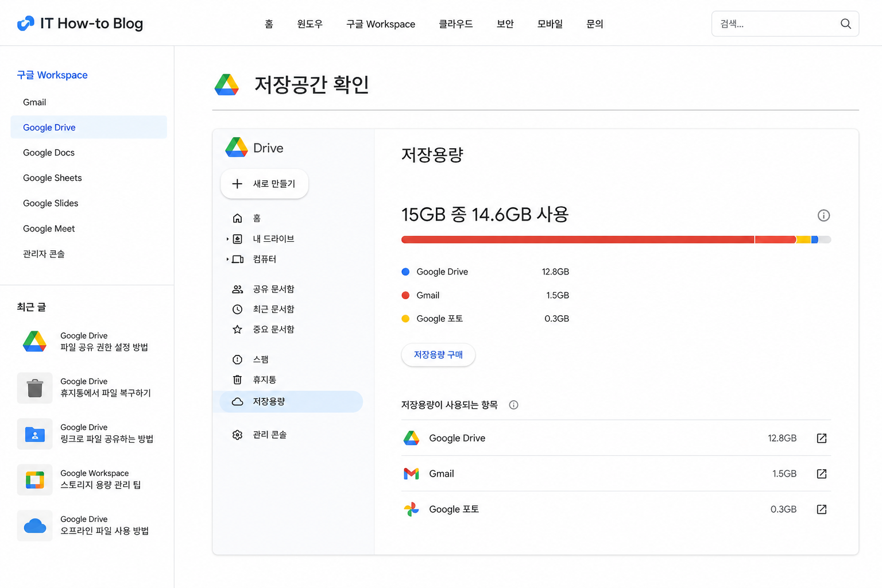882x588 pixels.
Task: Click the 1.5GB value in Gmail list row
Action: (784, 474)
